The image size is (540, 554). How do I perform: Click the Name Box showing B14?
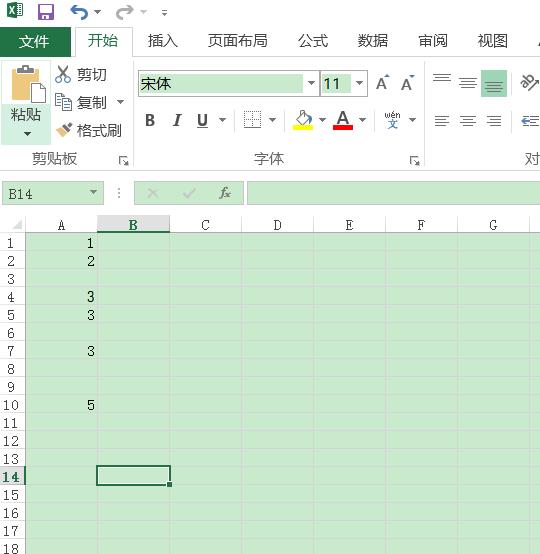click(45, 194)
